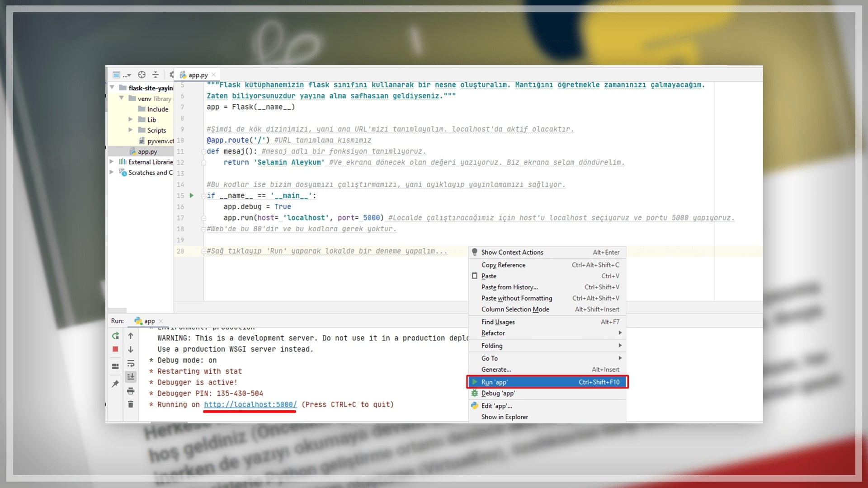Click the trash icon to clear console output
Image resolution: width=868 pixels, height=488 pixels.
click(x=131, y=404)
